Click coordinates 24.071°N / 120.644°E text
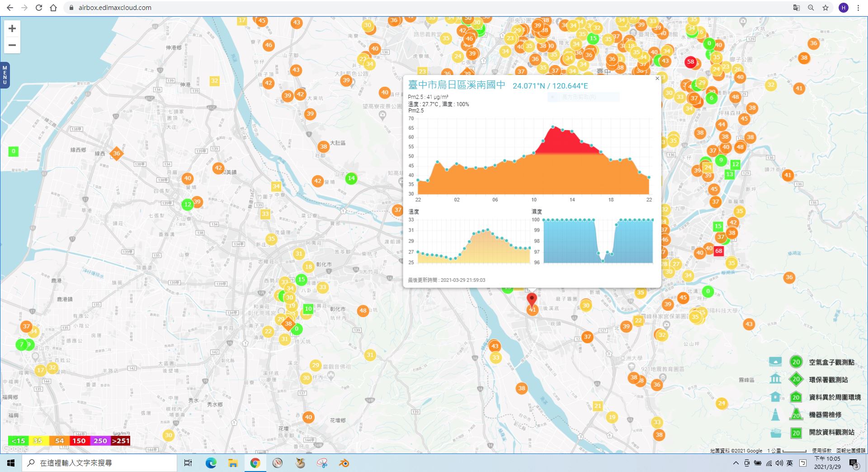Viewport: 868px width, 472px height. pyautogui.click(x=550, y=86)
